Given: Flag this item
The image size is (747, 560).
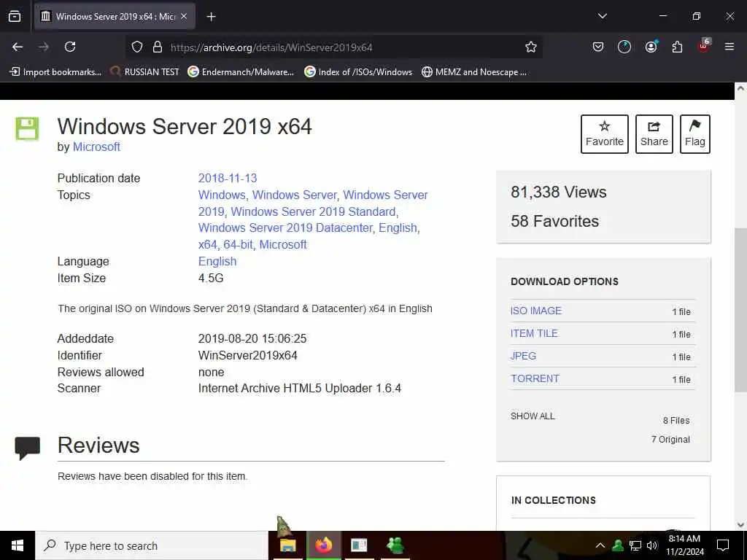Looking at the screenshot, I should click(695, 134).
